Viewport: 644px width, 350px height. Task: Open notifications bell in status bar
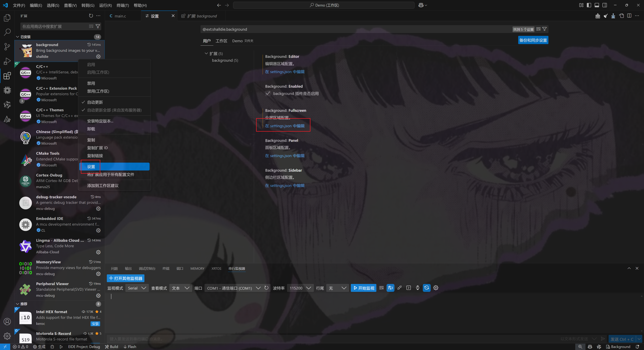coord(637,347)
